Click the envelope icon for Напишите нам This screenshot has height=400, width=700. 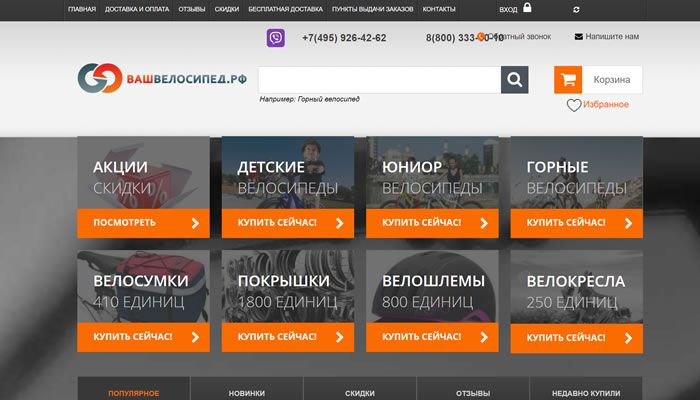579,37
